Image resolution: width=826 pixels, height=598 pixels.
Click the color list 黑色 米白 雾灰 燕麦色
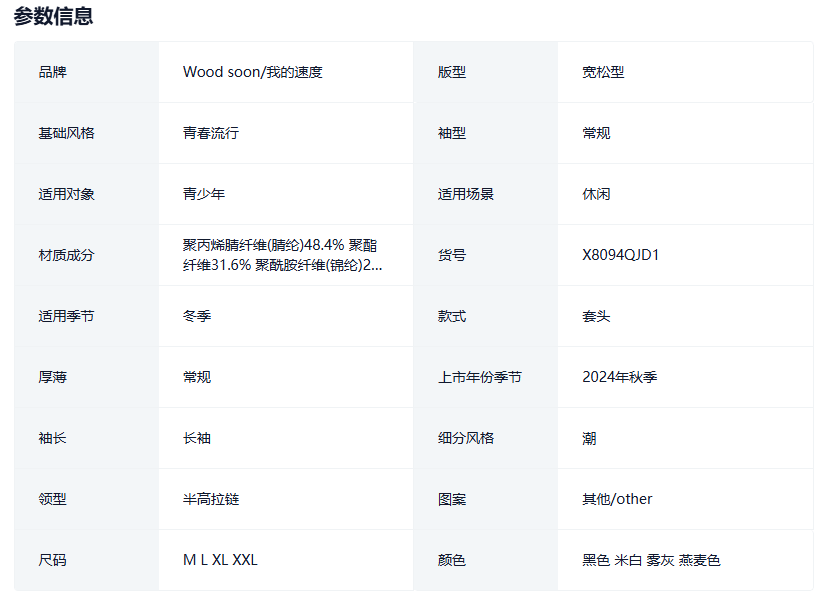(x=651, y=560)
